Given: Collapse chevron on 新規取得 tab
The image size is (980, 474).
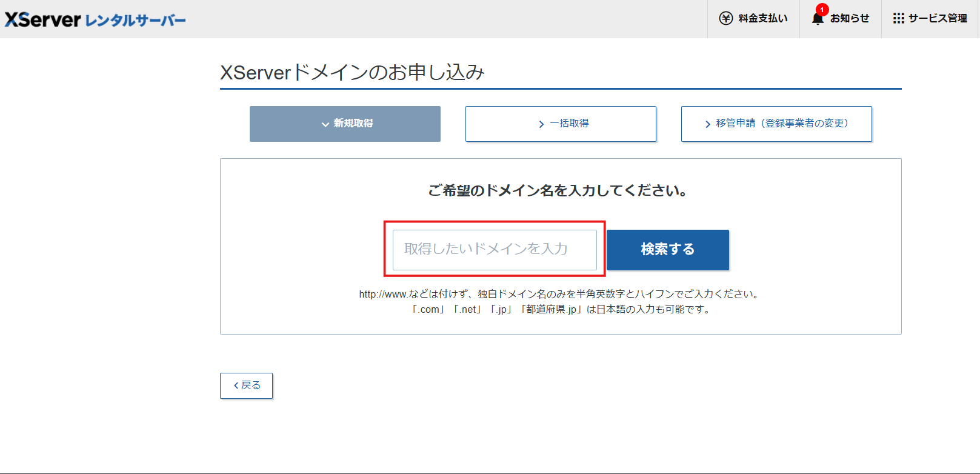Looking at the screenshot, I should tap(325, 124).
